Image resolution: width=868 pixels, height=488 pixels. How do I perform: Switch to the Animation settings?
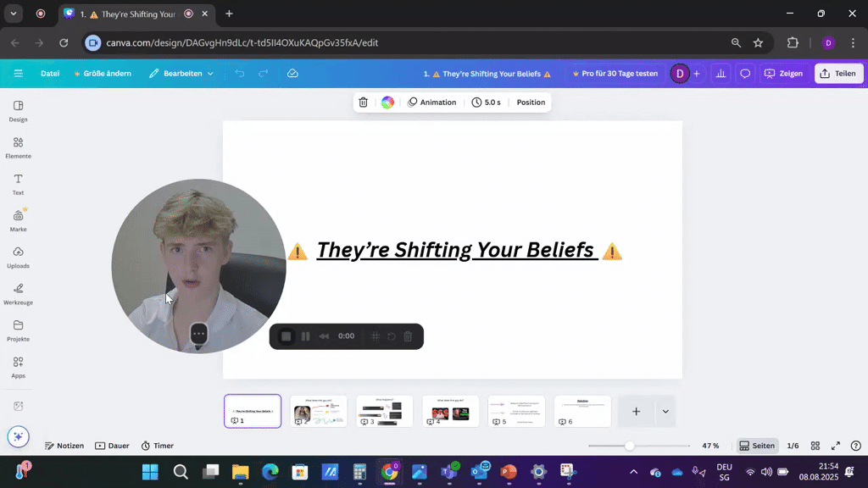[432, 102]
